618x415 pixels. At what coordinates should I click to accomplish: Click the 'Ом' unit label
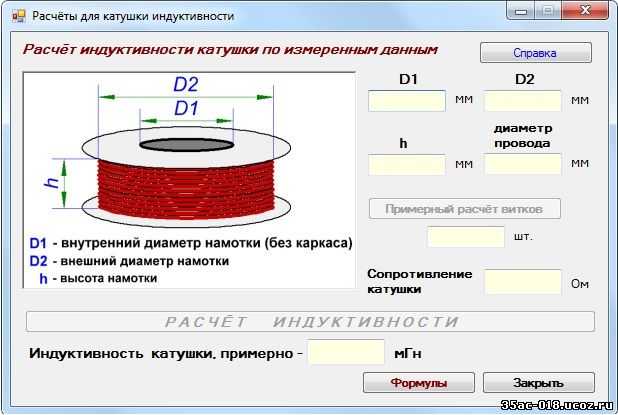[580, 284]
